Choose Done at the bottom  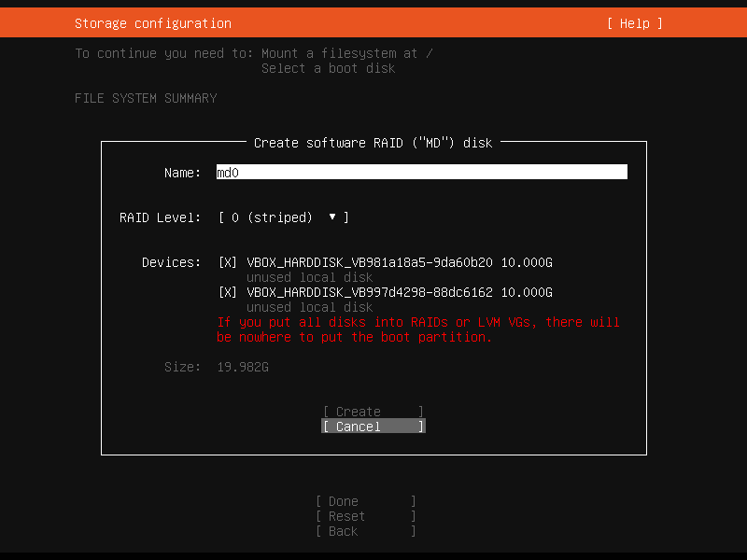coord(365,501)
